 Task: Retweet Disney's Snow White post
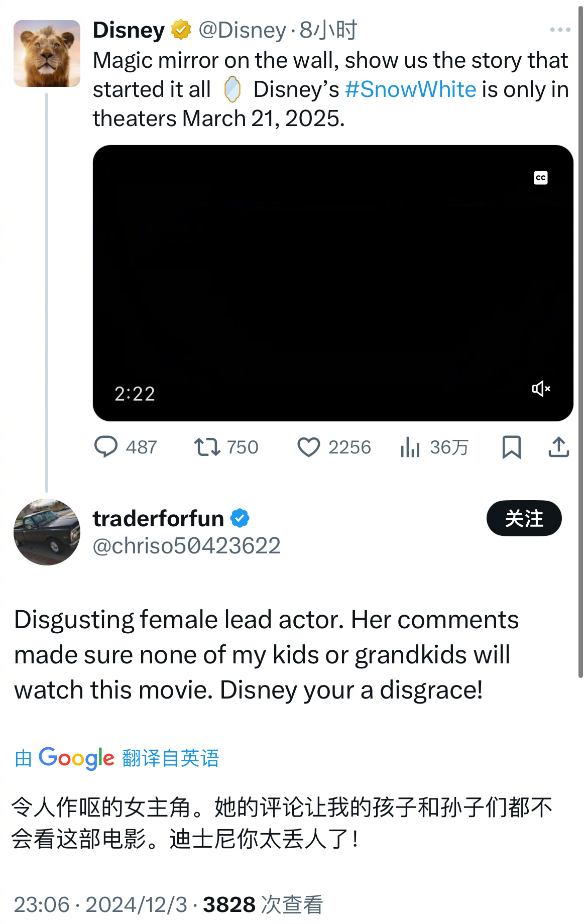tap(207, 447)
